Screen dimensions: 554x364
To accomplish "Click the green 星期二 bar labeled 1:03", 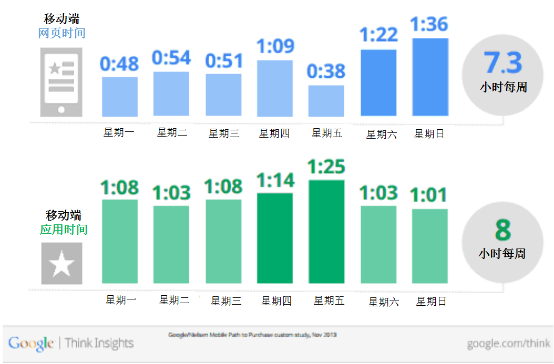I will click(171, 245).
